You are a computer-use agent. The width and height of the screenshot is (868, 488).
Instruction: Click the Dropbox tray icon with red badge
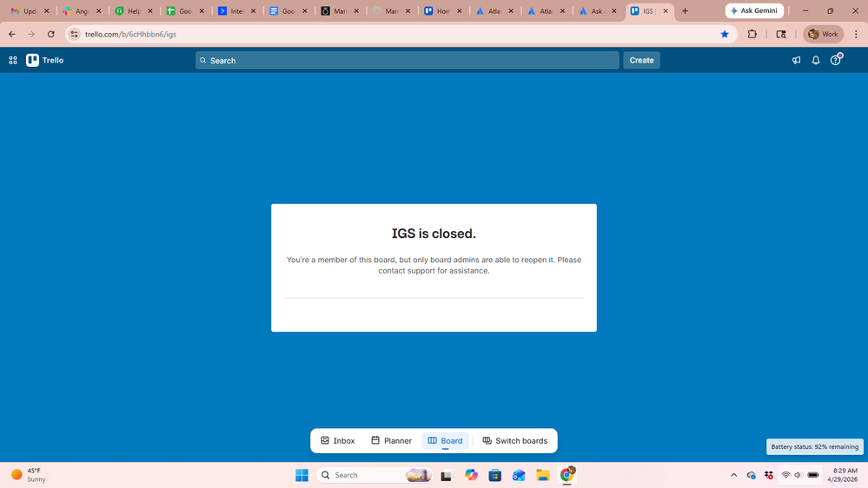769,475
